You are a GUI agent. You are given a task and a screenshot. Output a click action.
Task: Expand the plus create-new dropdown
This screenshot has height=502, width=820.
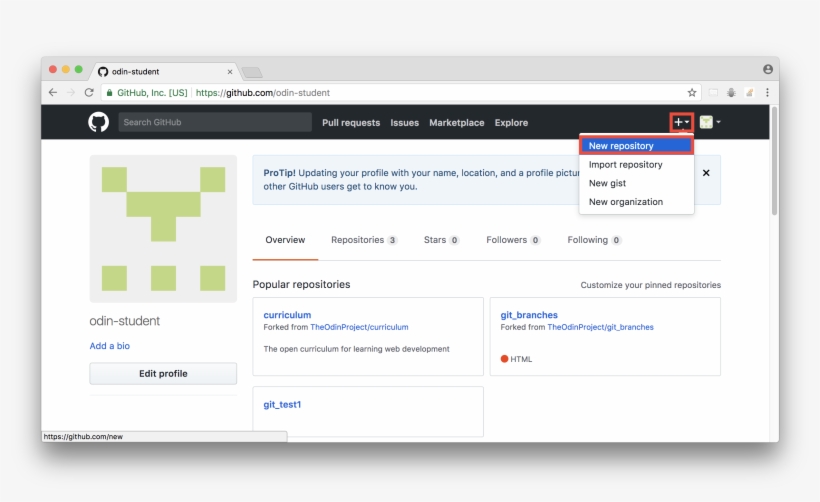[x=681, y=122]
